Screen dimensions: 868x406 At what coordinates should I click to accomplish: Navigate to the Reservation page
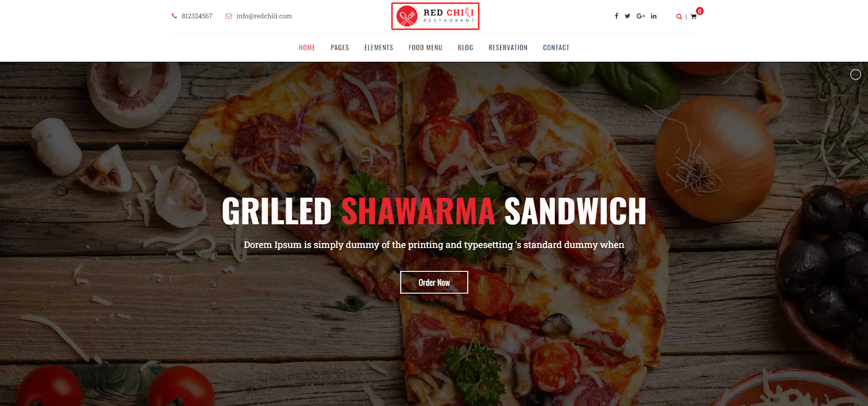click(x=508, y=48)
